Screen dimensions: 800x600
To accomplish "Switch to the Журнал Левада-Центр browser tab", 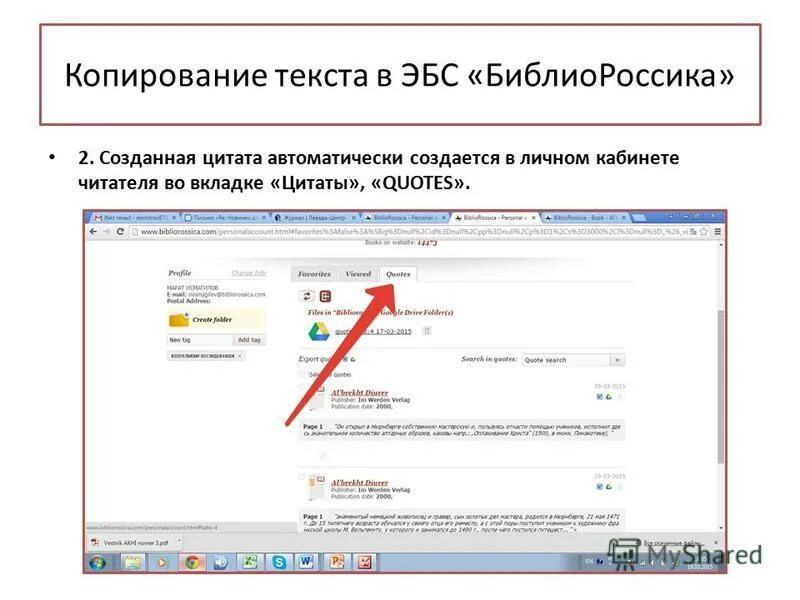I will pyautogui.click(x=313, y=218).
